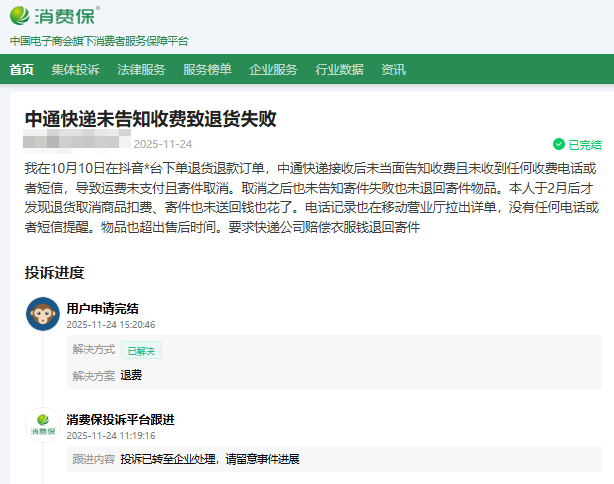Click the 退费 solution text
The image size is (614, 484).
point(131,375)
